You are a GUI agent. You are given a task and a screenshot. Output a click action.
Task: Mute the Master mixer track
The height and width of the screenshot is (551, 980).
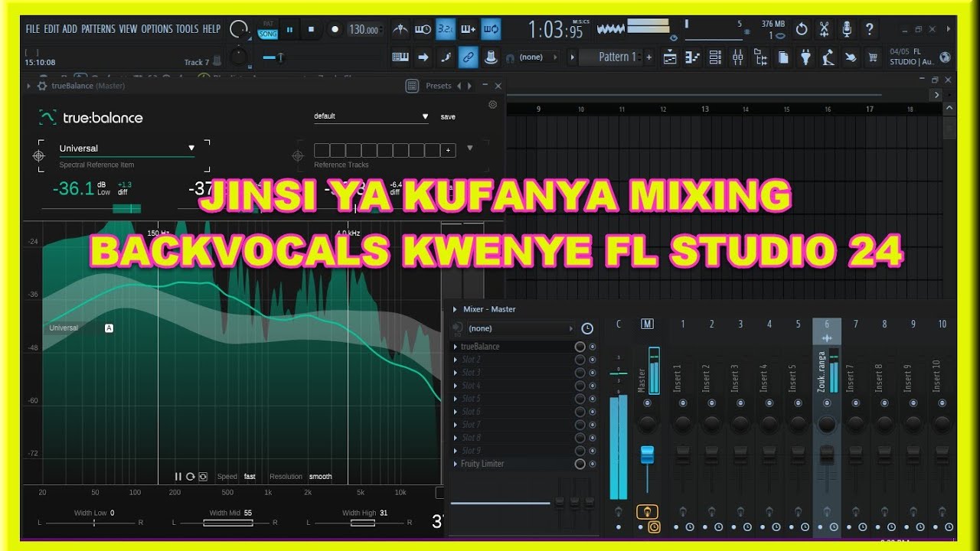pos(647,403)
